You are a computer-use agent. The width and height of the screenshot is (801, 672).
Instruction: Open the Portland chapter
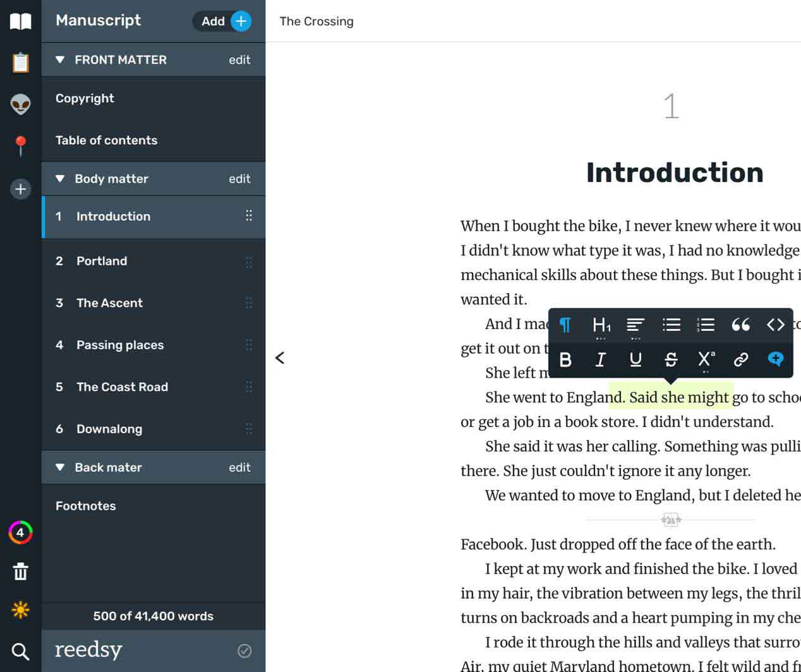tap(102, 261)
